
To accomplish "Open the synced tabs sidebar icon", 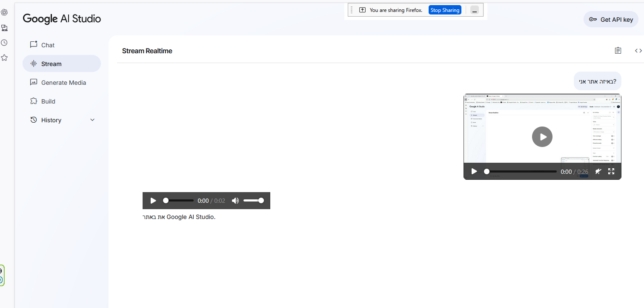I will click(x=4, y=28).
